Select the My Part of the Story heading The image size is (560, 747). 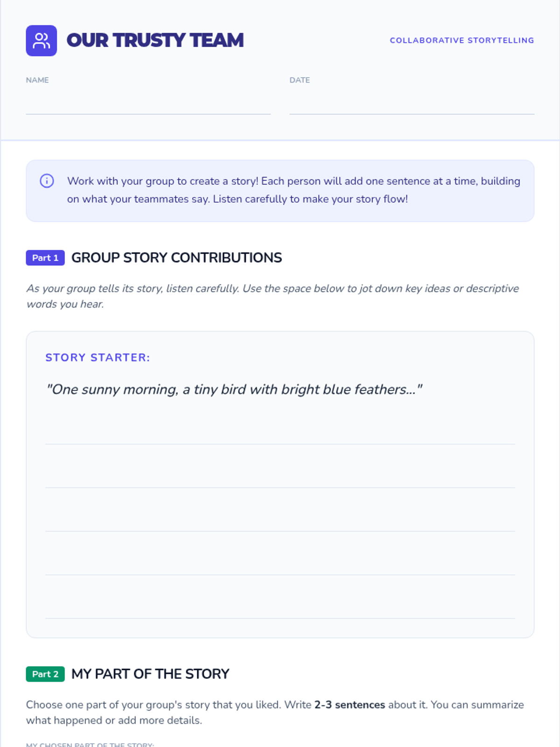(150, 674)
